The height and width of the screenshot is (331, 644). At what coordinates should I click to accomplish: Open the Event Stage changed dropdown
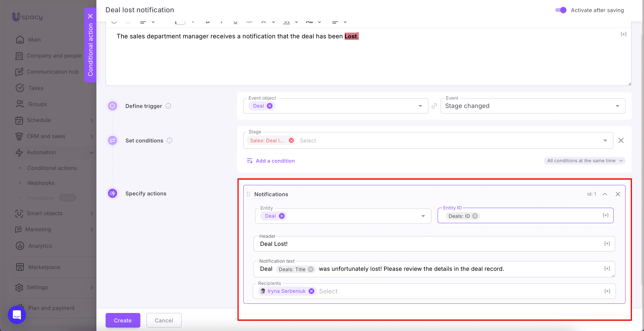pyautogui.click(x=617, y=106)
